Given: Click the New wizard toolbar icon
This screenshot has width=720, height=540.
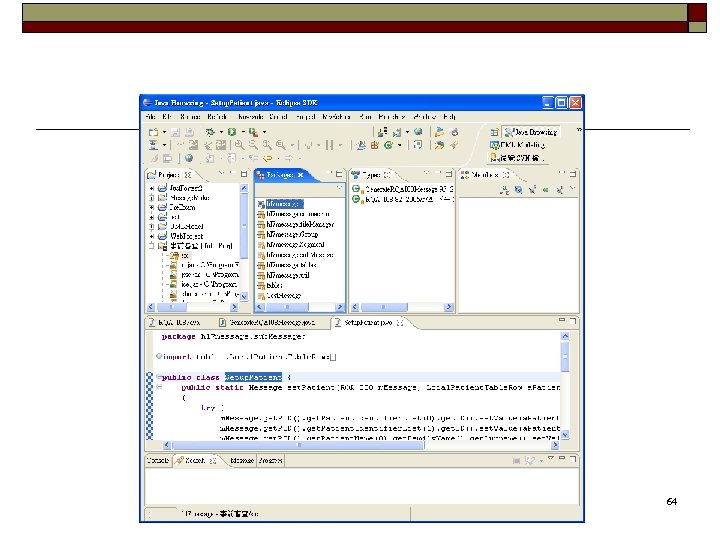Looking at the screenshot, I should (153, 132).
